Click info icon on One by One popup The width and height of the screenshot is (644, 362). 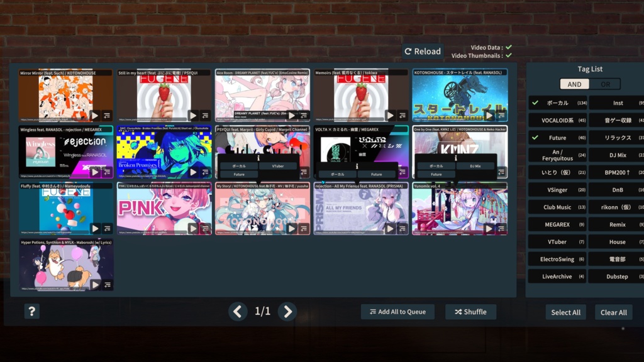455,158
